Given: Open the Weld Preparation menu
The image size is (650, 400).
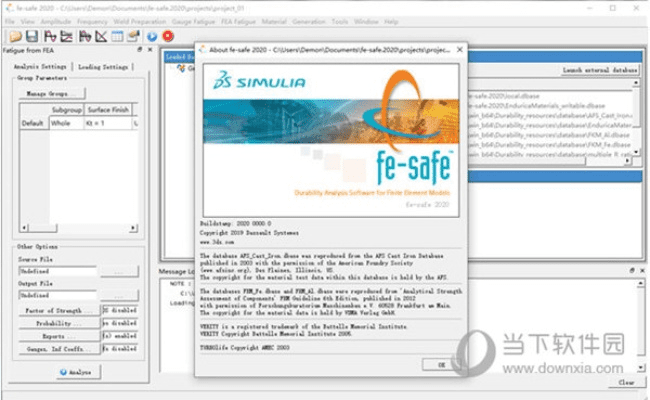Looking at the screenshot, I should point(139,20).
